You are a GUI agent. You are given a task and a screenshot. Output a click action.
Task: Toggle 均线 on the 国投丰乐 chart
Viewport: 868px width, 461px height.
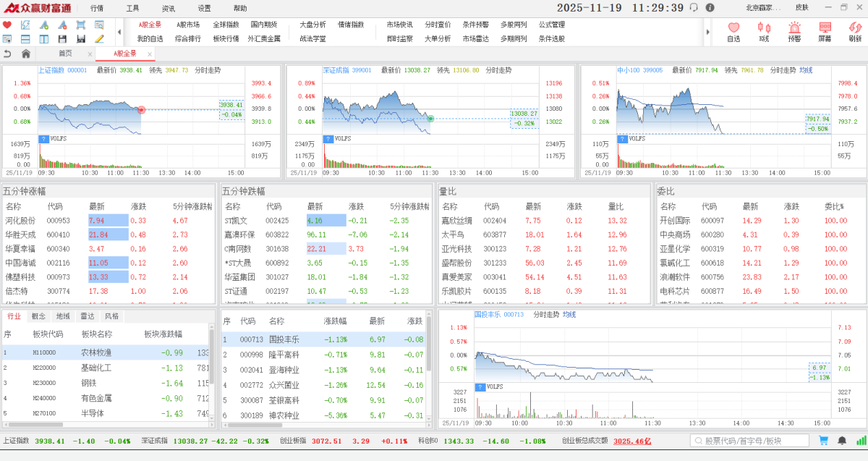click(569, 315)
